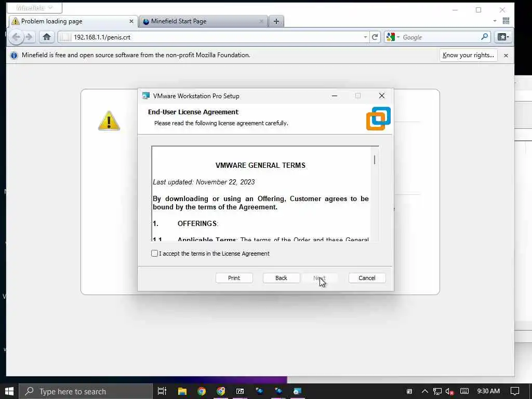Click the greyed-out Next button in setup

[x=320, y=278]
